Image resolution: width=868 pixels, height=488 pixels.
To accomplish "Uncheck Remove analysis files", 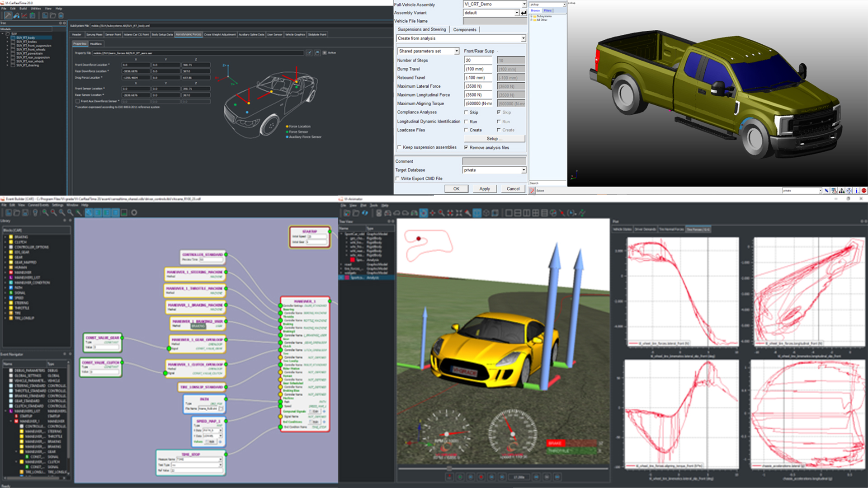I will point(466,148).
